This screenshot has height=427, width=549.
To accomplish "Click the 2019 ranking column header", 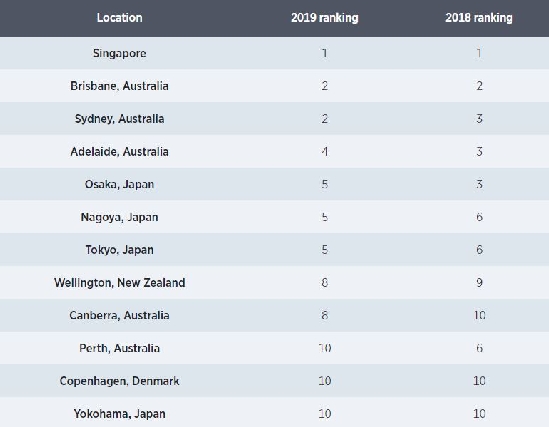I will pyautogui.click(x=325, y=18).
